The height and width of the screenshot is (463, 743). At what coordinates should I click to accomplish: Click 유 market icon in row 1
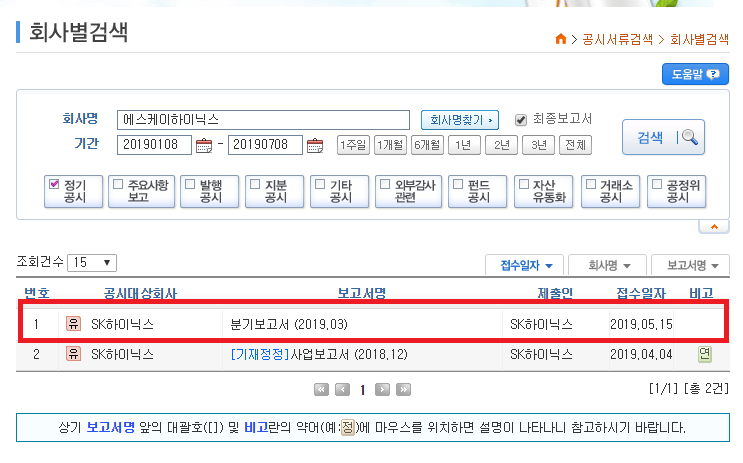[73, 324]
